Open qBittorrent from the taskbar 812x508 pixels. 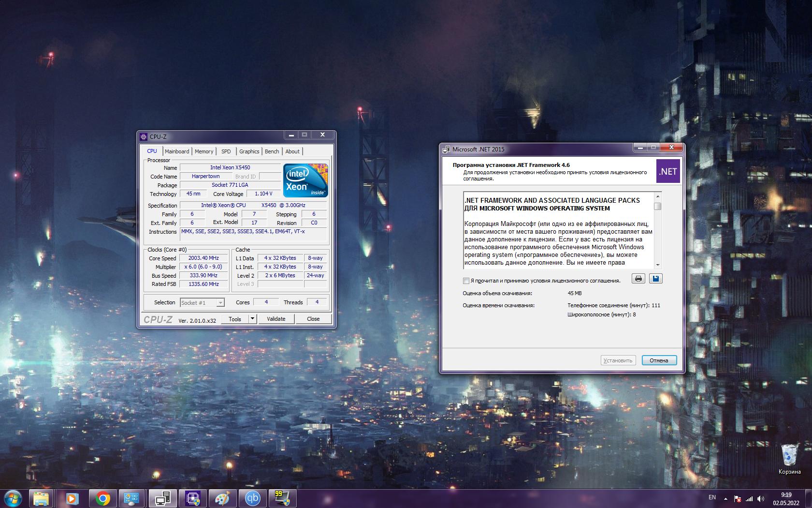point(252,498)
